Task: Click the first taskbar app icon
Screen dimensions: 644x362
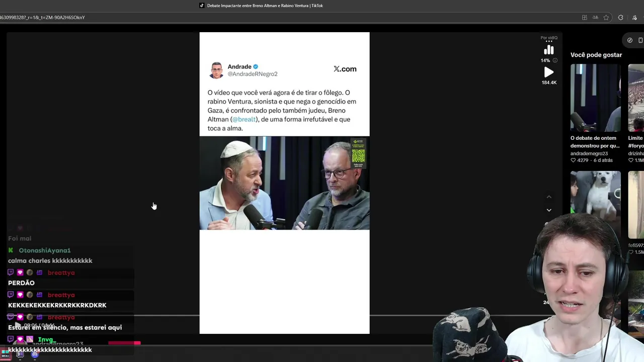Action: pyautogui.click(x=5, y=354)
